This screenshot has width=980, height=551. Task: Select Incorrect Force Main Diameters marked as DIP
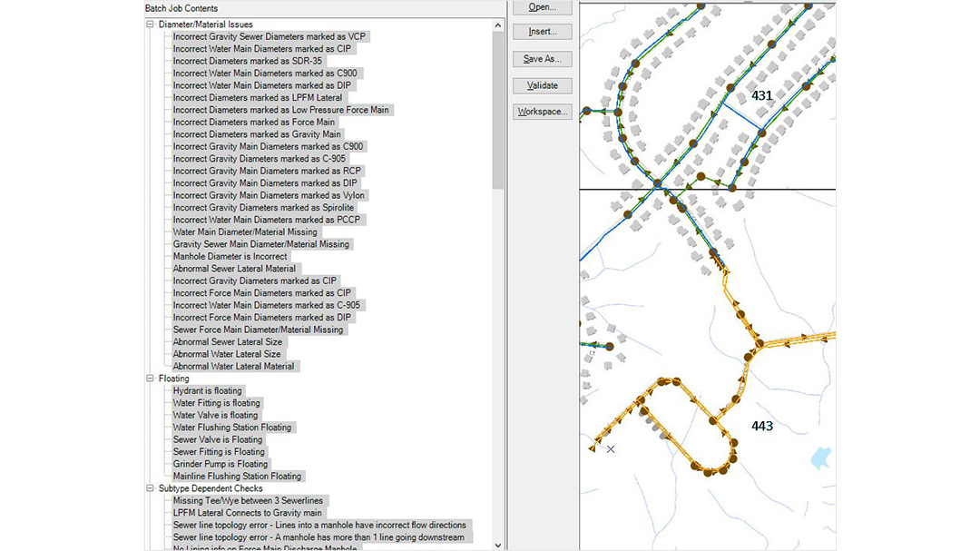(262, 317)
